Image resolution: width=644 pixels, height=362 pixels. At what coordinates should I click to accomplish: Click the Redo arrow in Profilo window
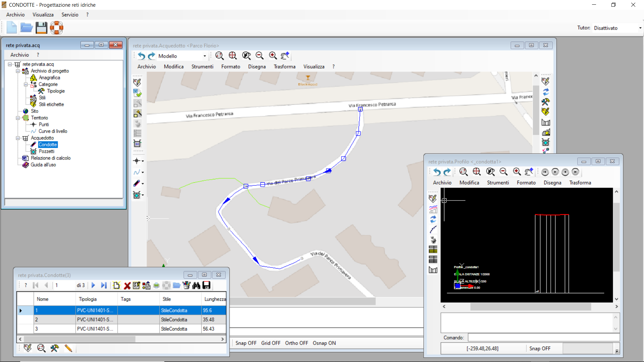point(447,172)
